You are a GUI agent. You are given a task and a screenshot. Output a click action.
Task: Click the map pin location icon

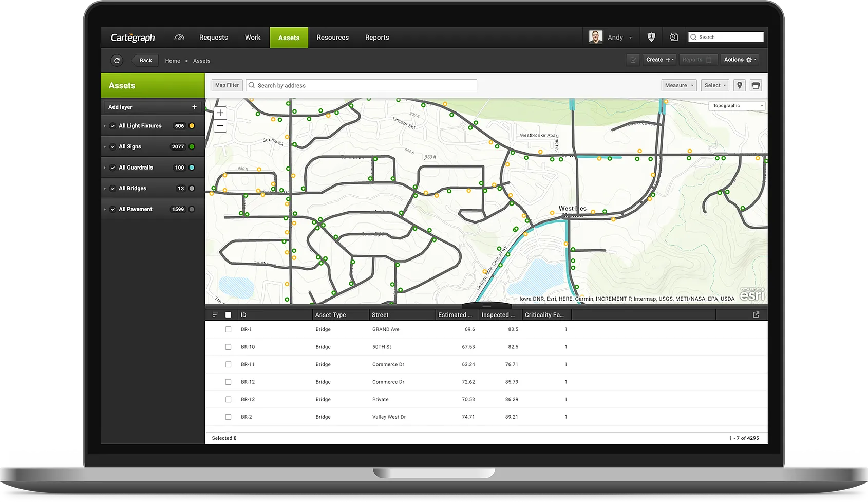pyautogui.click(x=740, y=85)
